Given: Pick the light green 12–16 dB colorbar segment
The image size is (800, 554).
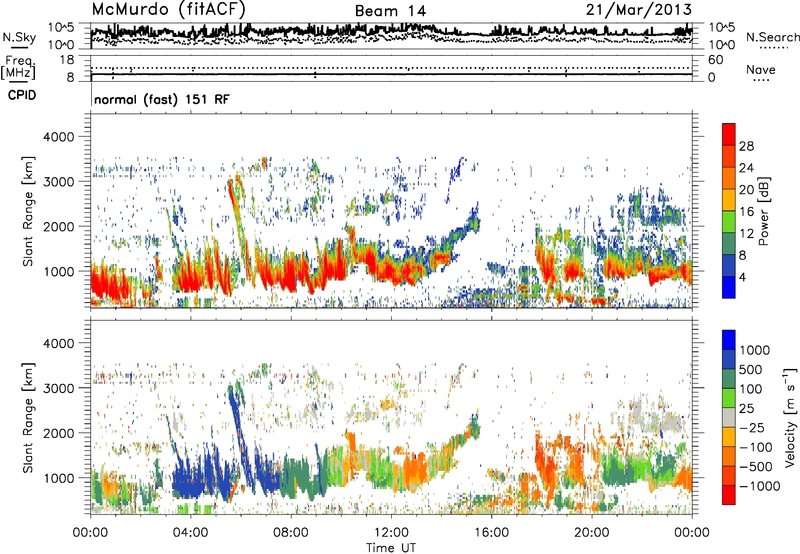Looking at the screenshot, I should click(729, 222).
